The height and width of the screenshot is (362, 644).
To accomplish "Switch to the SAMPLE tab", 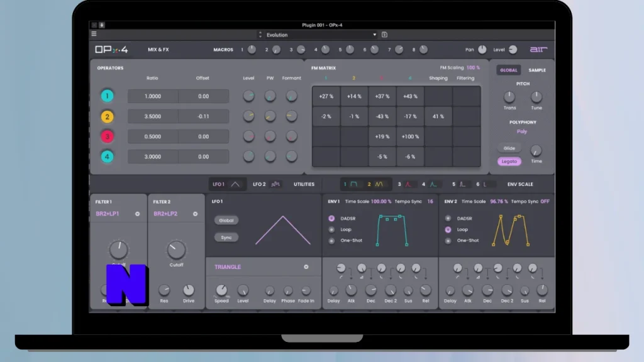I will pos(537,70).
